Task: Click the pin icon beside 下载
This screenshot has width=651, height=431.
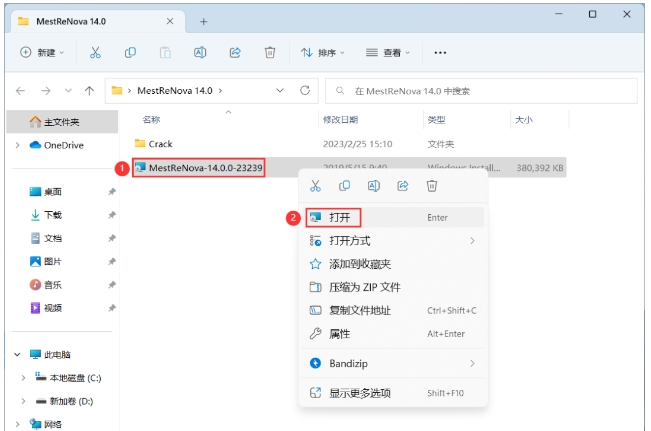Action: (112, 215)
